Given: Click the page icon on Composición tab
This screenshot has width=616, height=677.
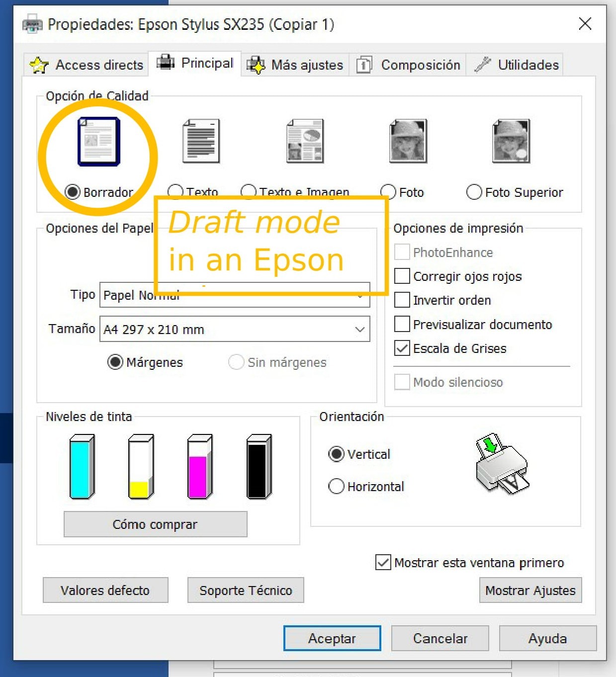Looking at the screenshot, I should [x=364, y=65].
